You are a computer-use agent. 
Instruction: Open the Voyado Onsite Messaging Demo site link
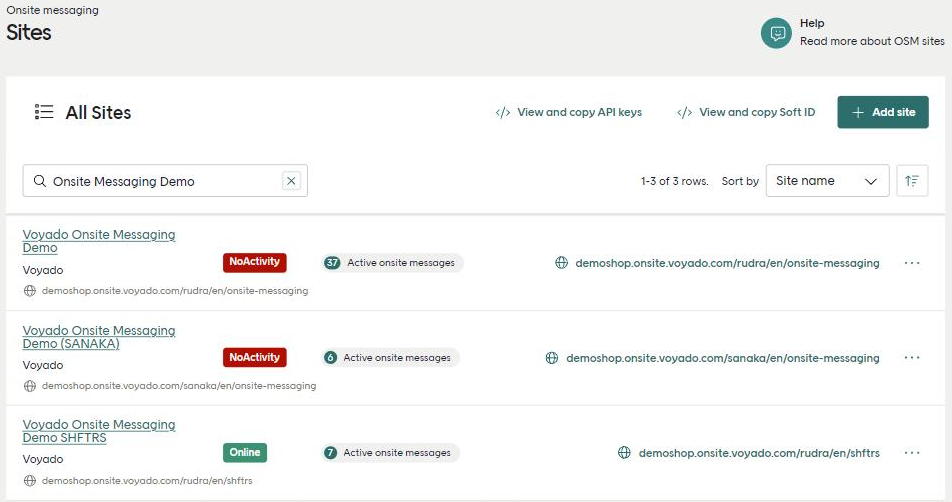pos(99,241)
